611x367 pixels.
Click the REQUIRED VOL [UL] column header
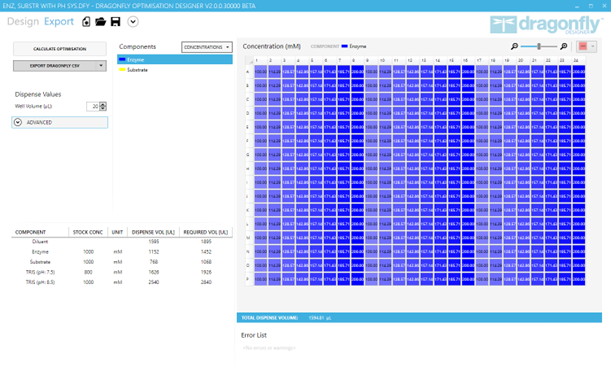tap(206, 232)
